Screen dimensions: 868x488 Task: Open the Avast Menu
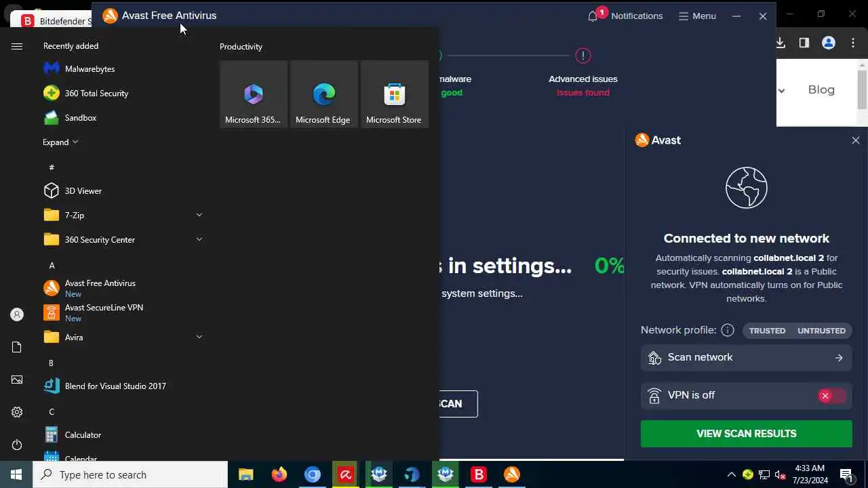click(x=697, y=16)
